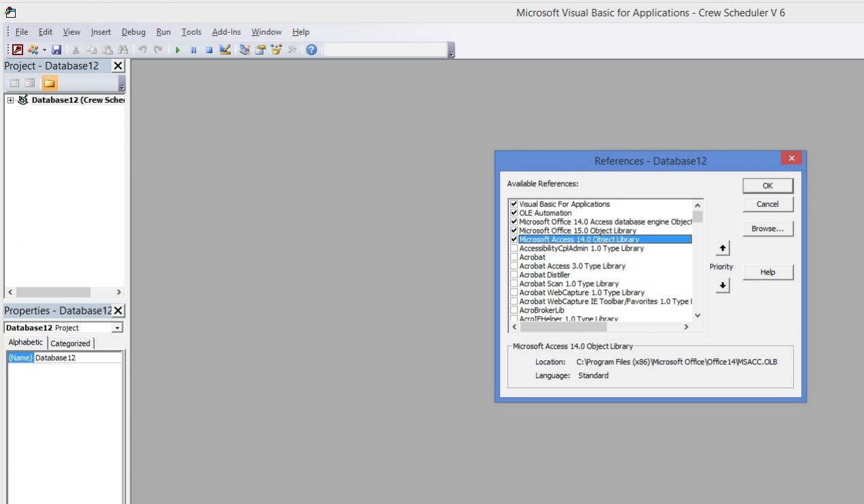Click the Redo arrow icon

tap(158, 50)
